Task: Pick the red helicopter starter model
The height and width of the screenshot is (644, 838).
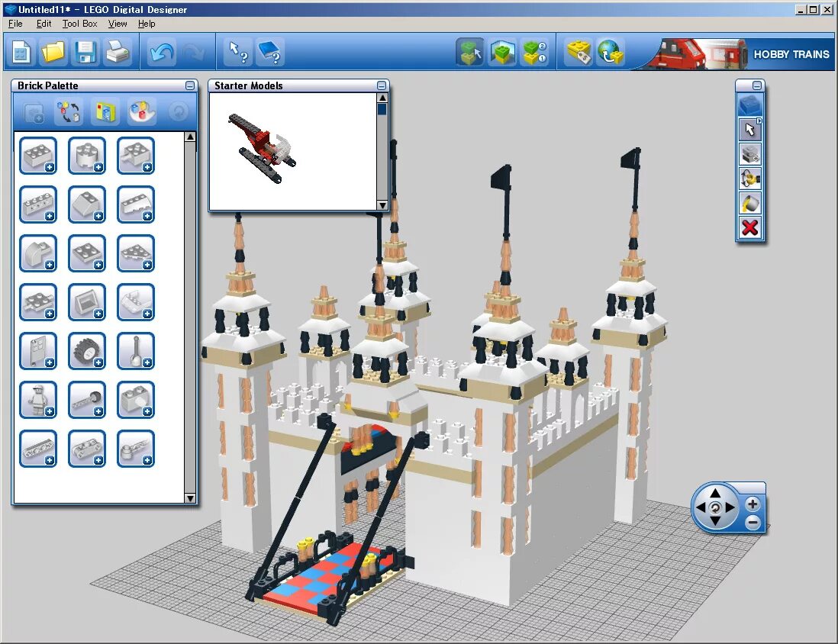Action: coord(262,149)
